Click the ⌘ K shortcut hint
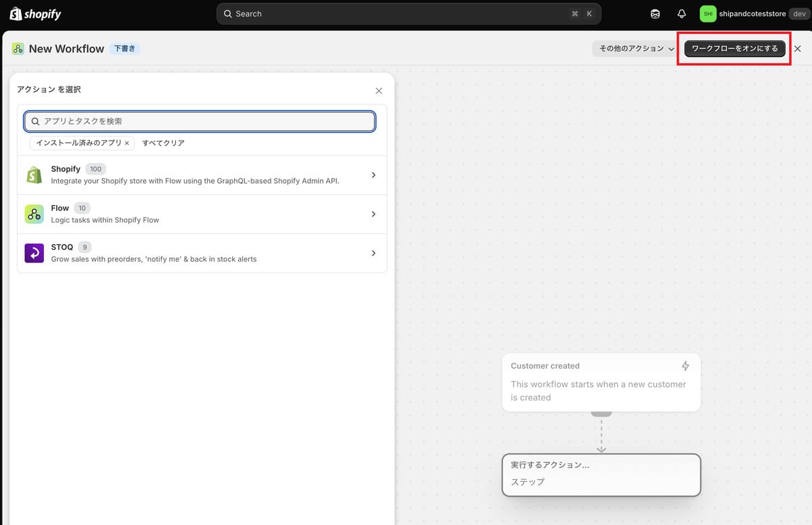Viewport: 812px width, 525px height. click(x=582, y=14)
